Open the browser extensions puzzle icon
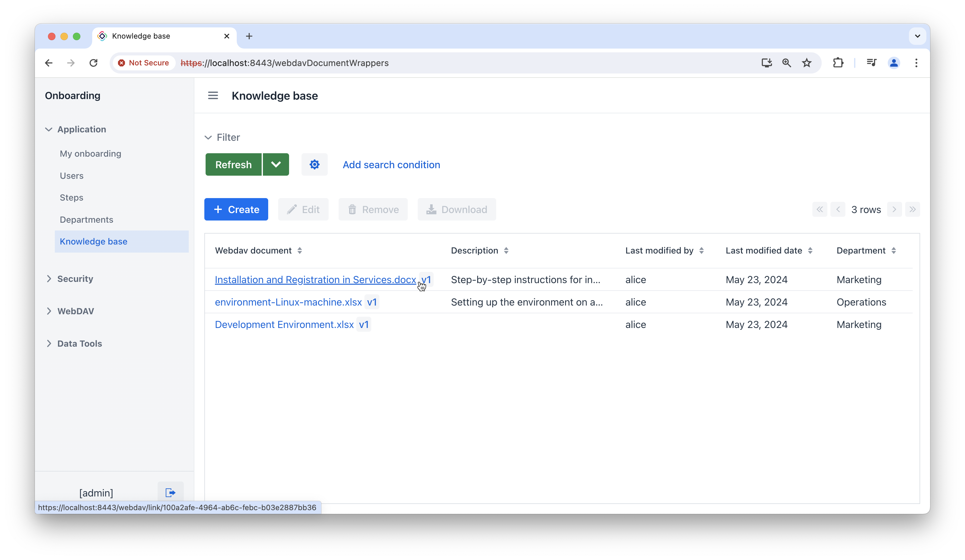Screen dimensions: 965x560 click(x=838, y=63)
